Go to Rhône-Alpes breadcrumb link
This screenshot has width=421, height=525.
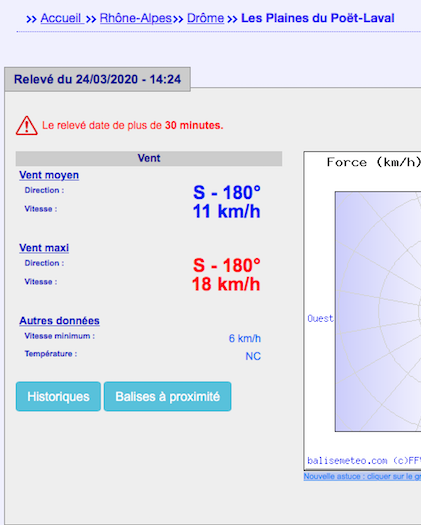[136, 18]
